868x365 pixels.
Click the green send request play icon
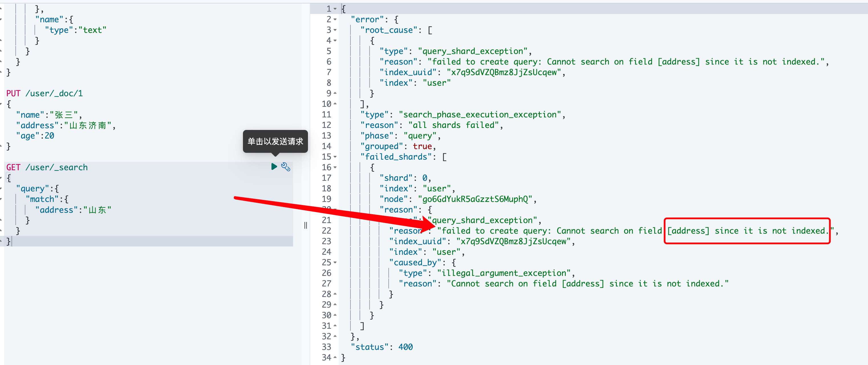point(274,166)
